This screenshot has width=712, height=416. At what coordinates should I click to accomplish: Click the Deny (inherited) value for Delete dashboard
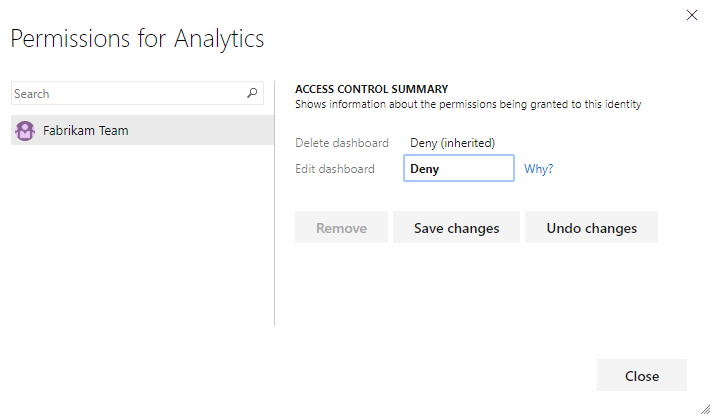(x=452, y=143)
